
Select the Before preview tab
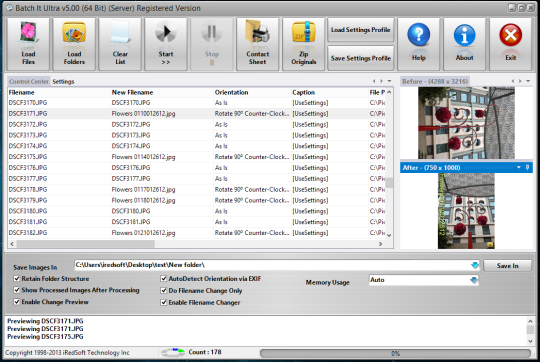pos(435,82)
